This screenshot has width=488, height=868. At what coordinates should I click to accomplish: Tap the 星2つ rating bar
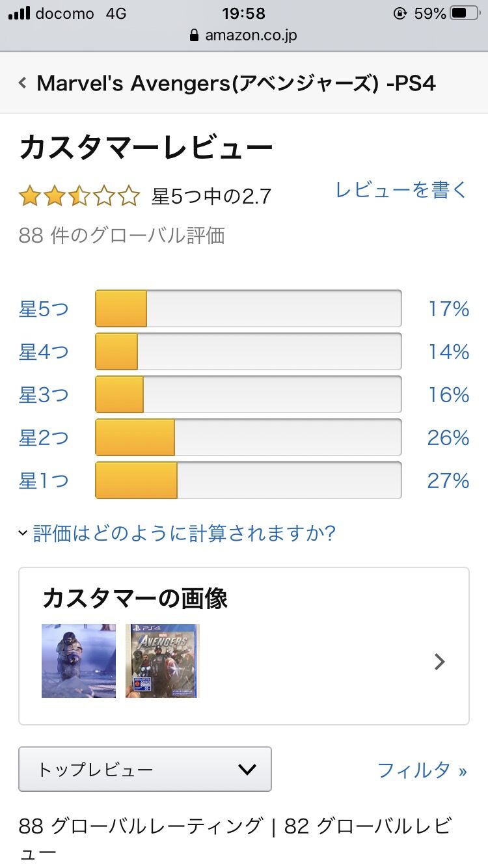pos(248,438)
